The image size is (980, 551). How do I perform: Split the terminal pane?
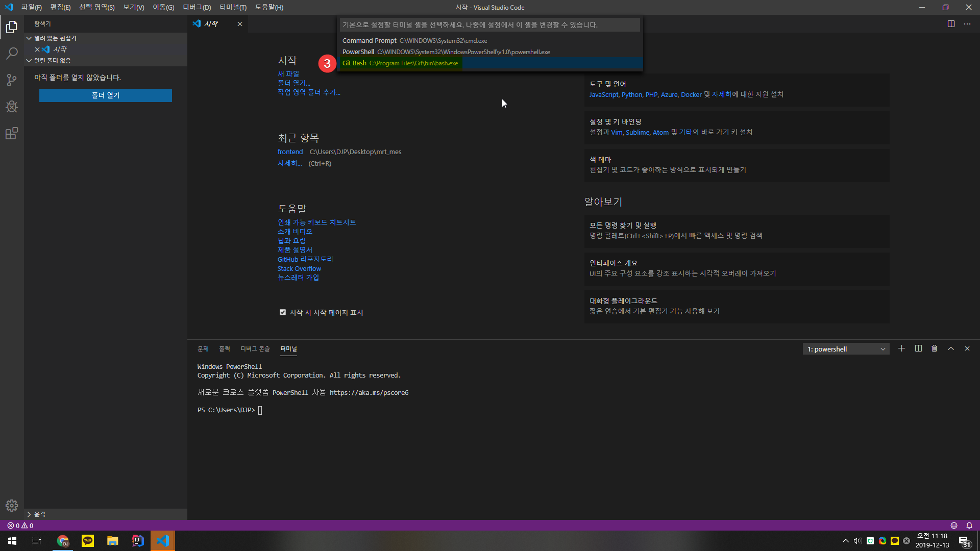(x=918, y=348)
